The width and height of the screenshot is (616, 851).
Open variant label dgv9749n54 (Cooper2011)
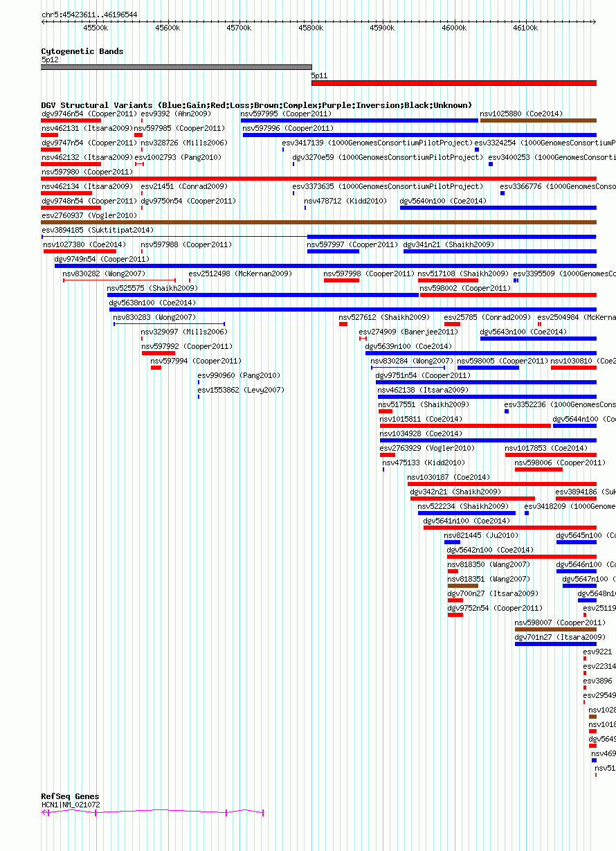pos(102,259)
